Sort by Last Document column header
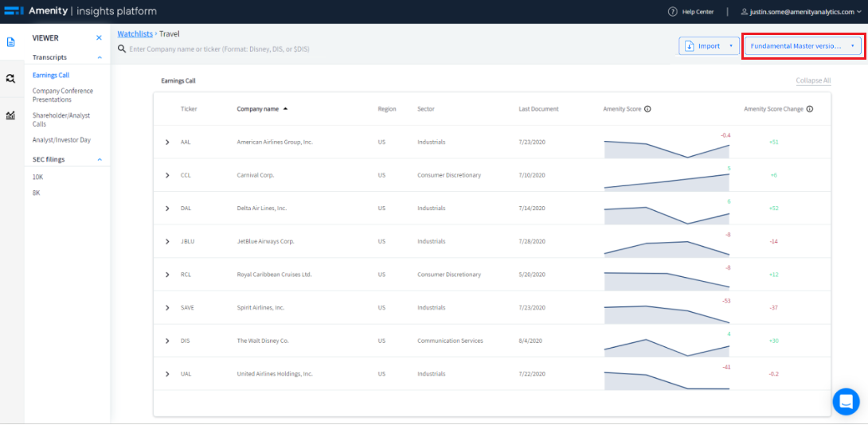This screenshot has height=425, width=868. (x=538, y=109)
